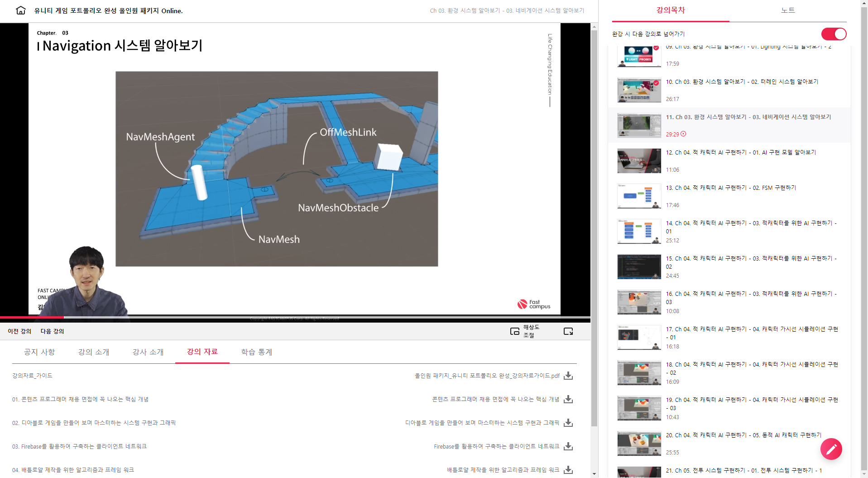868x478 pixels.
Task: Click course title 유니티 게임 포트폴리오
Action: pyautogui.click(x=109, y=10)
